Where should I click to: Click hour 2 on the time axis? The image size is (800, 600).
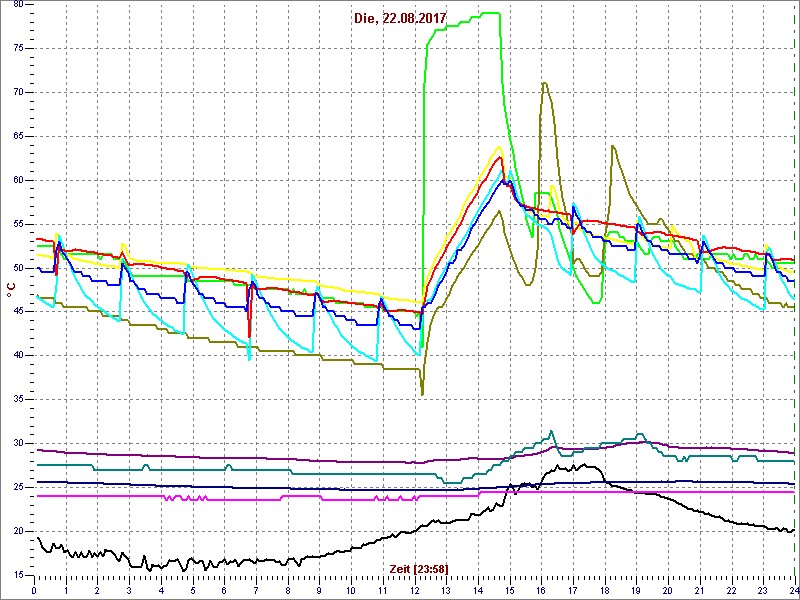pyautogui.click(x=97, y=588)
